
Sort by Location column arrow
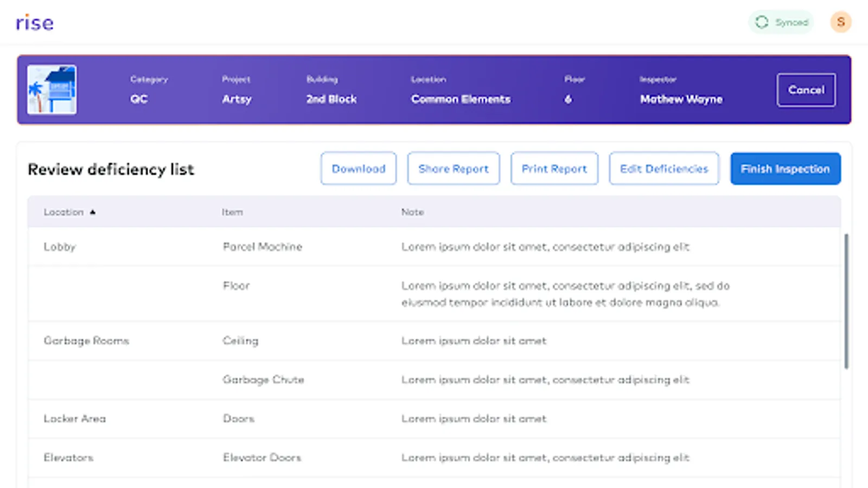tap(93, 212)
